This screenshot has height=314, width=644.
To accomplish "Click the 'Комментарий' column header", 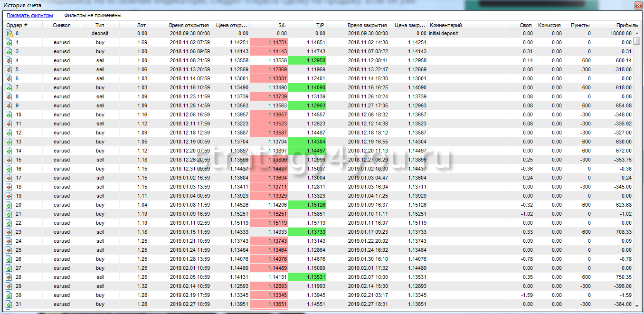I will tap(445, 25).
